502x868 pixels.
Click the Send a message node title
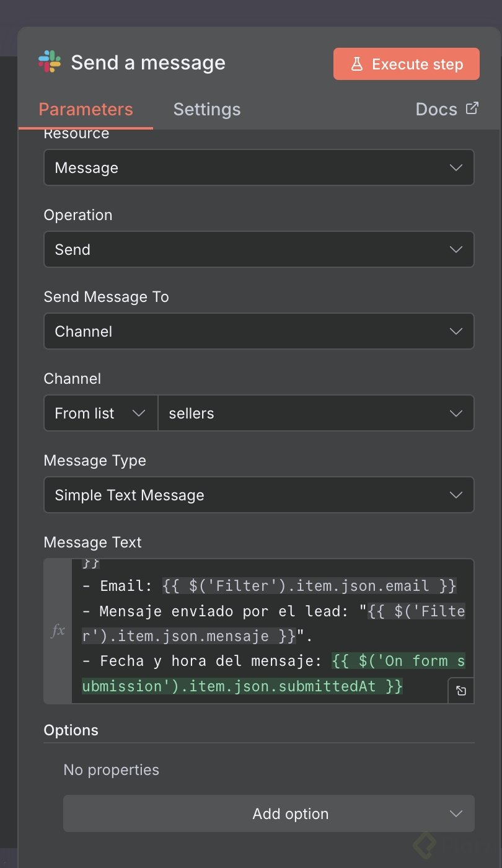pos(148,63)
